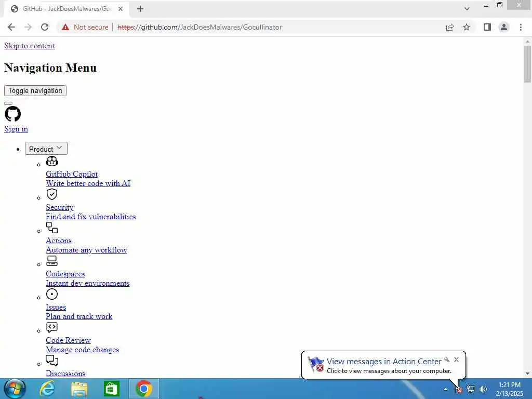Viewport: 532px width, 399px height.
Task: Close the Action Center notification balloon
Action: click(456, 360)
